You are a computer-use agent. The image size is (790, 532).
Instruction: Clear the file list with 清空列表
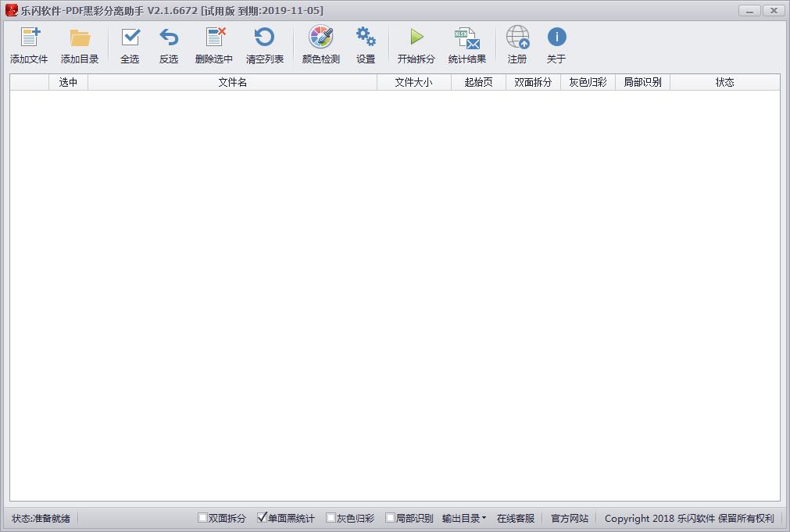pyautogui.click(x=265, y=44)
